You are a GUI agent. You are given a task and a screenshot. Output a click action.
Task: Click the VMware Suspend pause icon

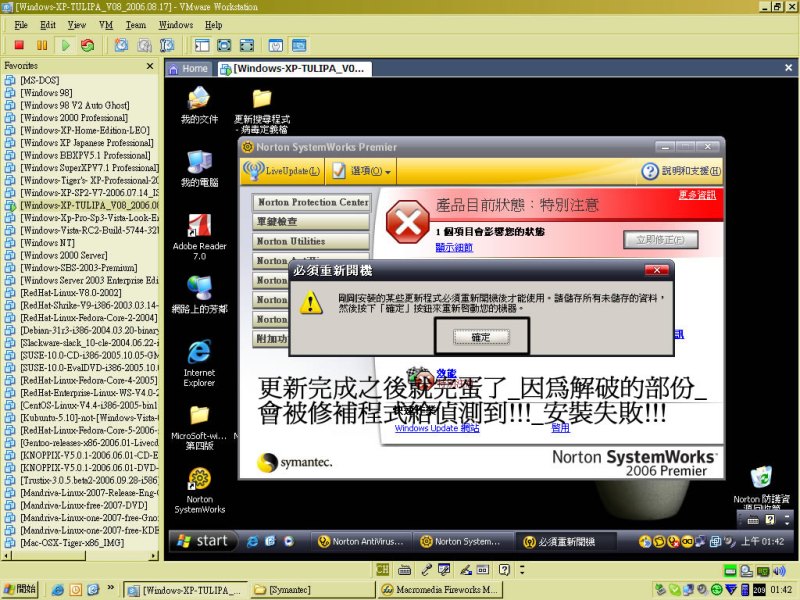pyautogui.click(x=42, y=45)
